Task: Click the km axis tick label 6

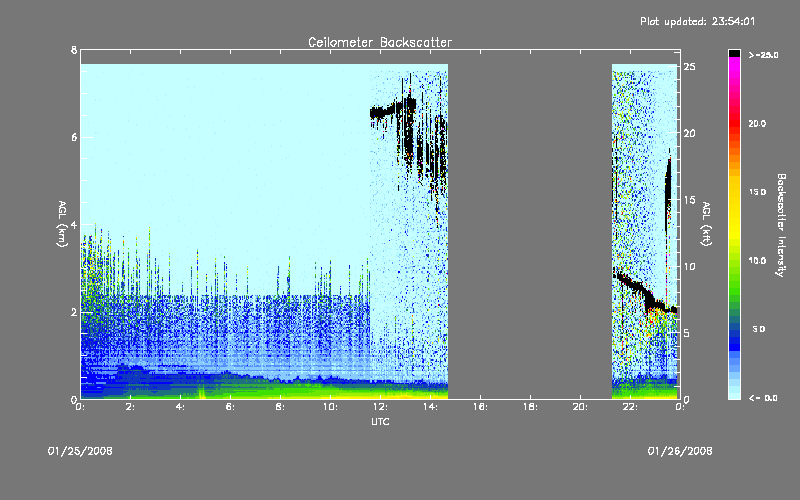Action: [74, 137]
